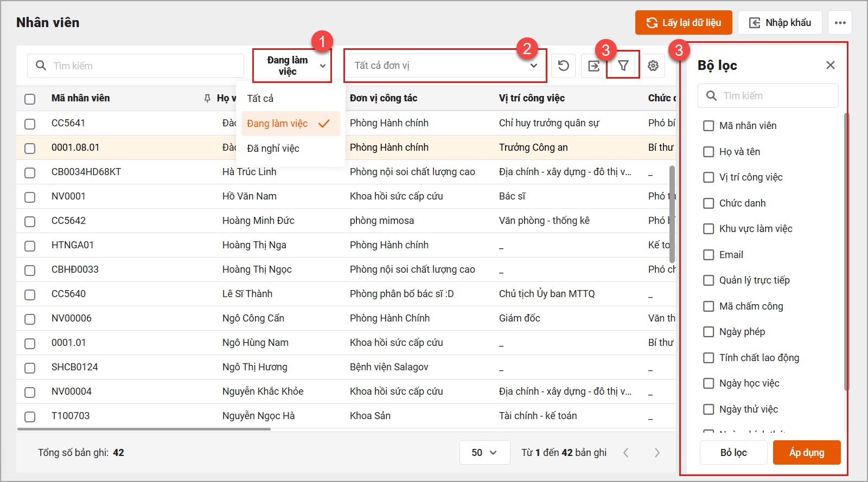Screen dimensions: 868x482
Task: Close the Bộ lọc filter panel
Action: pyautogui.click(x=830, y=65)
